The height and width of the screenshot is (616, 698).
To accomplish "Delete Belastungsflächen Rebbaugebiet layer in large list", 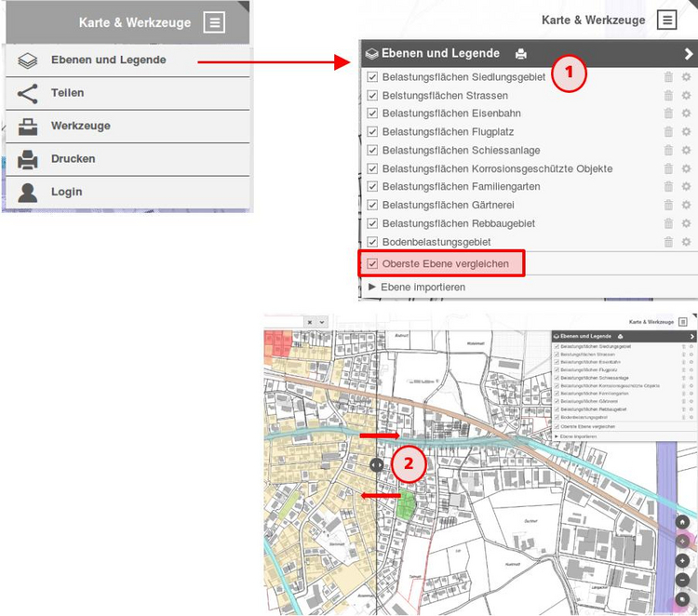I will (668, 223).
